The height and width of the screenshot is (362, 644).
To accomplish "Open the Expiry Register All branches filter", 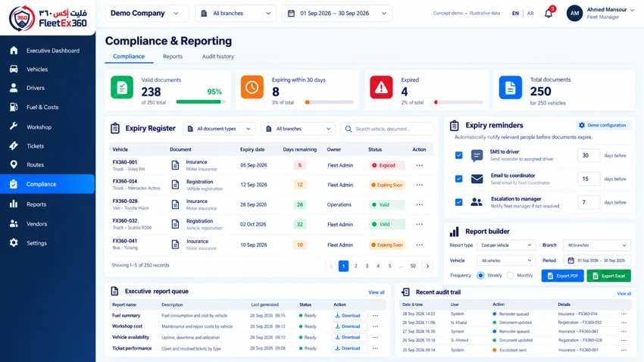I will coord(298,129).
